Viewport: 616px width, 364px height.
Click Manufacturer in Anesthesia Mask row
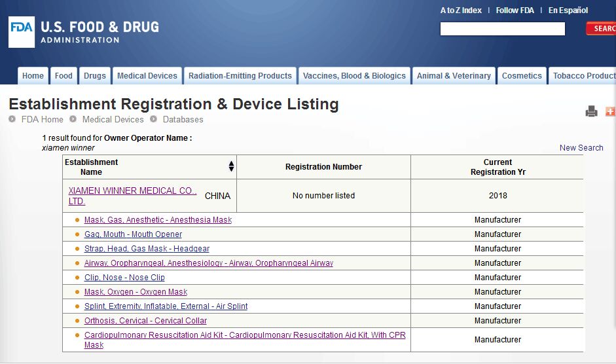pyautogui.click(x=498, y=220)
